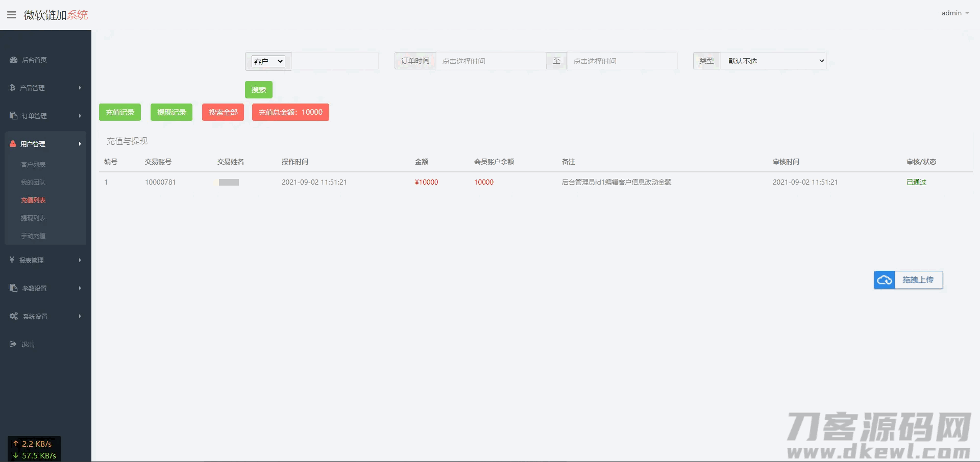Click the dashboard icon beside 后台首页

coord(14,60)
